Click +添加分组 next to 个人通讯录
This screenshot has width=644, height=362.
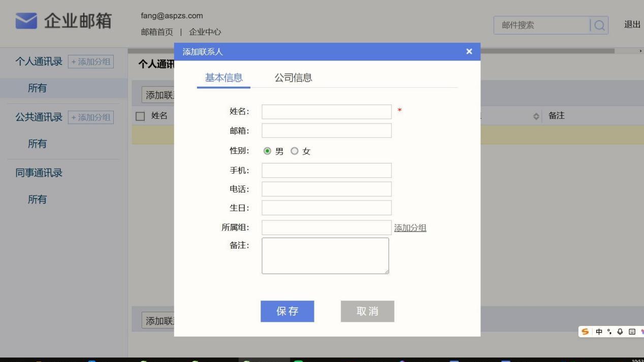pyautogui.click(x=91, y=60)
